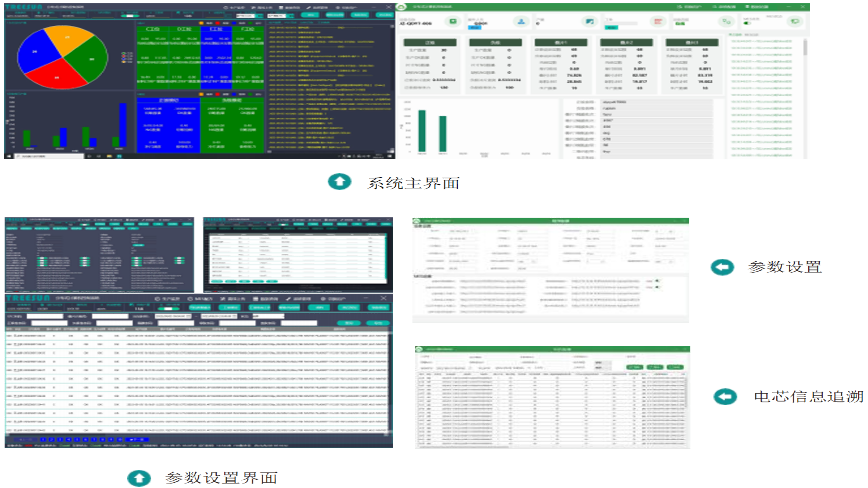Image resolution: width=868 pixels, height=488 pixels.
Task: Click the next page button in query pagination
Action: click(137, 440)
